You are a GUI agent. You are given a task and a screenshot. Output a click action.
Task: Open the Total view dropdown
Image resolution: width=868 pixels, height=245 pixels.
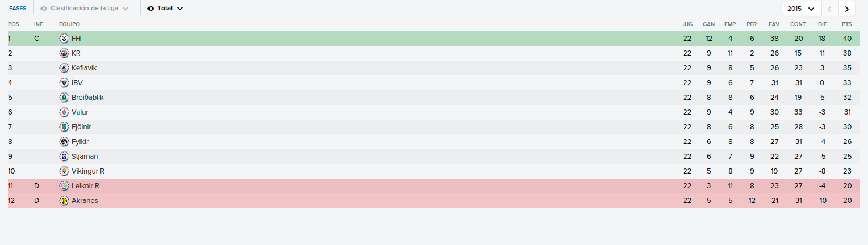click(165, 9)
